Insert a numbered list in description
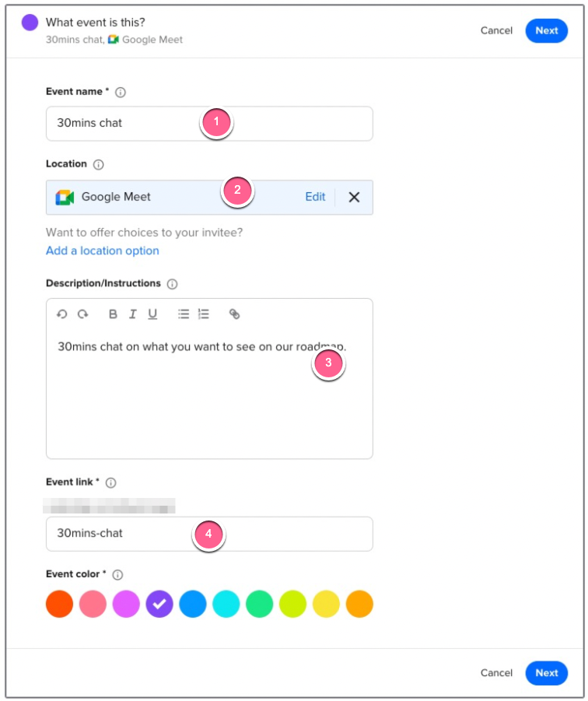588x701 pixels. (x=204, y=314)
